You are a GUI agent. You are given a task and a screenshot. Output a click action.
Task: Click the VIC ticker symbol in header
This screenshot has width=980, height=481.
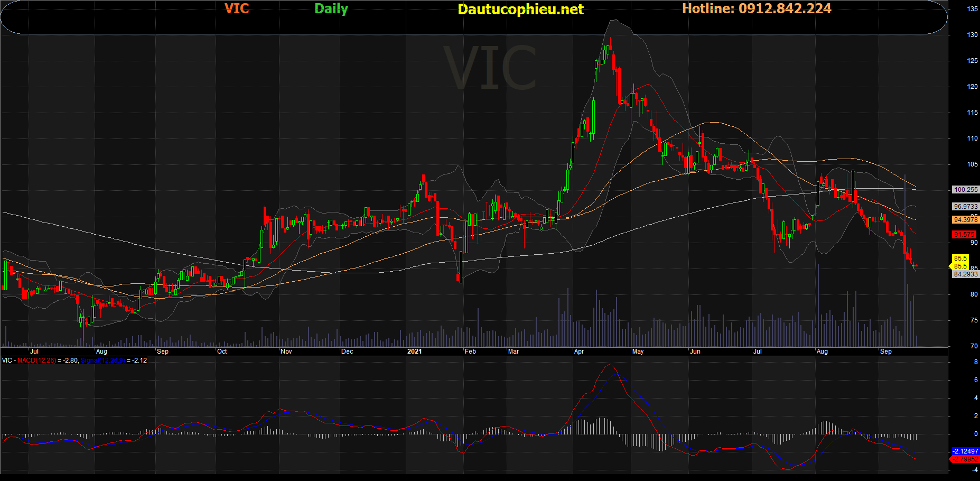tap(236, 8)
